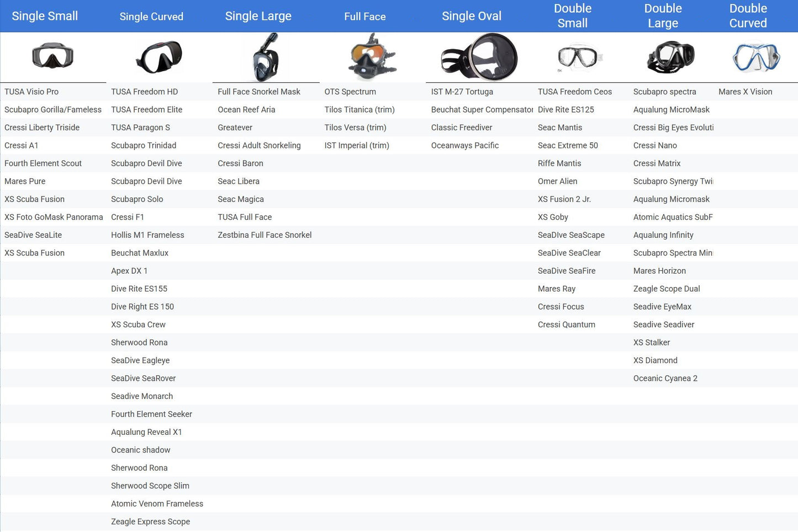798x532 pixels.
Task: Select Cressi Quantum in Double Small column
Action: pos(566,324)
